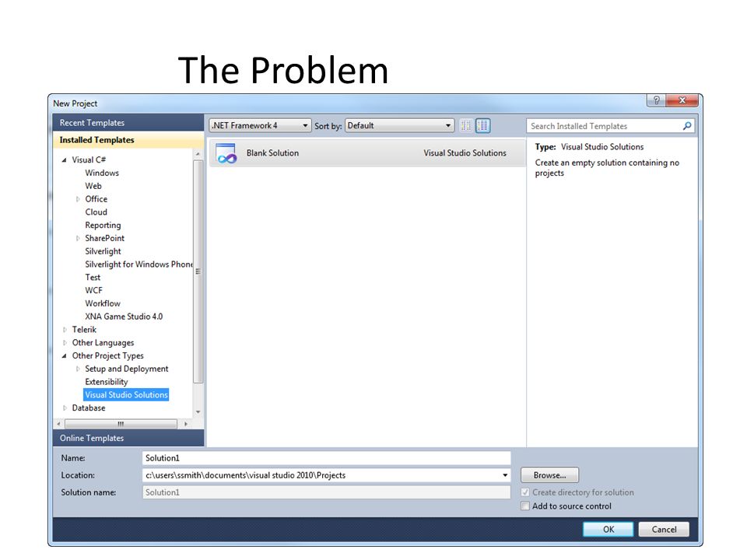747x560 pixels.
Task: Open the Location path dropdown arrow
Action: click(505, 475)
